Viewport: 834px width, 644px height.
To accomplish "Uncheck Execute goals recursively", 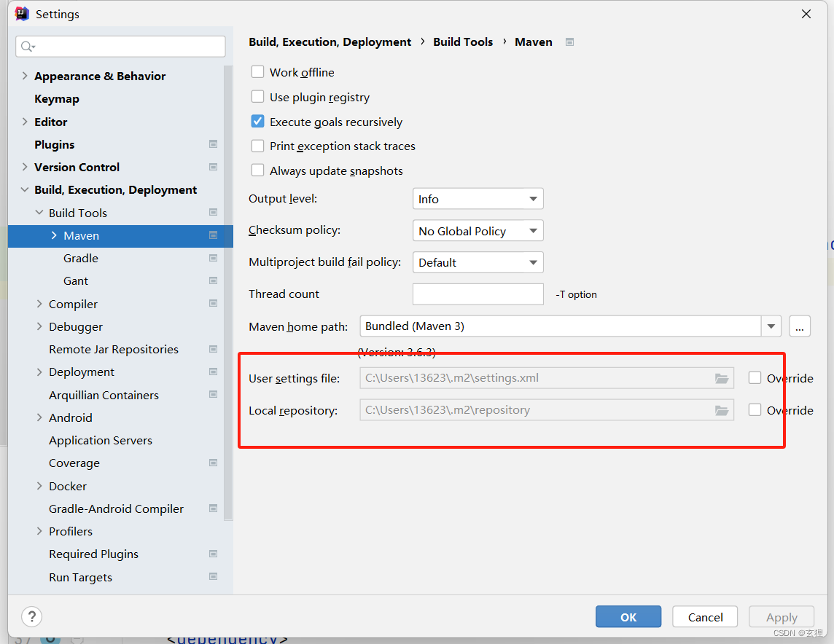I will click(257, 121).
